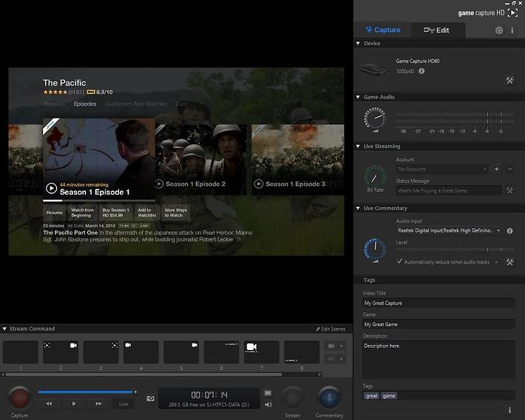Click the info icon beside settings gear
The width and height of the screenshot is (525, 420).
(512, 31)
